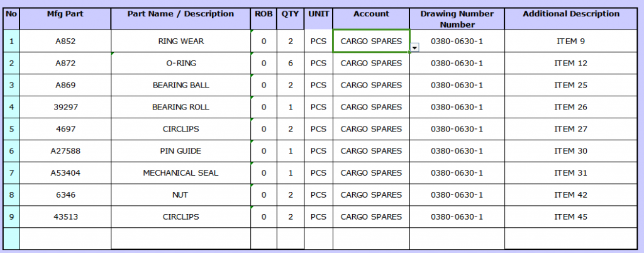This screenshot has width=644, height=253.
Task: Select the MECHANICAL SEAL cell
Action: pos(180,173)
